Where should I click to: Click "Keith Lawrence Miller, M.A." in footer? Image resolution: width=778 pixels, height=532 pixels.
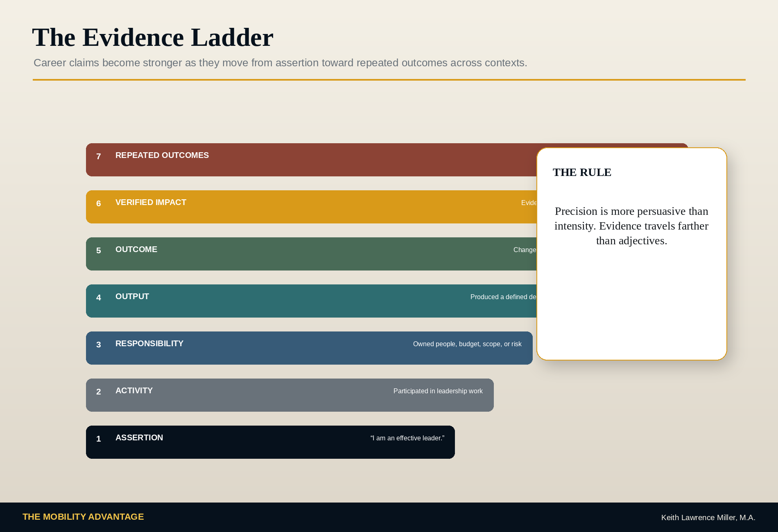[708, 518]
